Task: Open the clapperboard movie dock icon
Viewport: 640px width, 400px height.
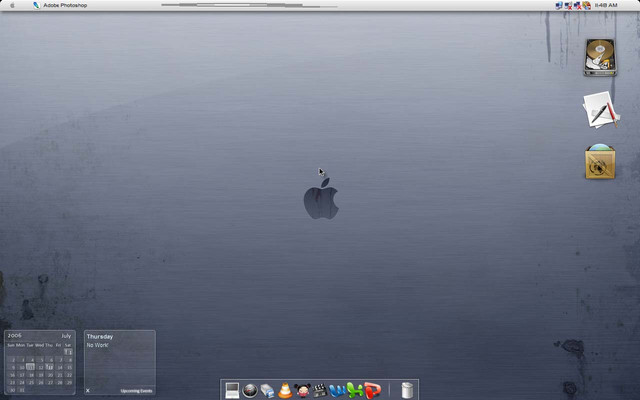Action: point(320,391)
